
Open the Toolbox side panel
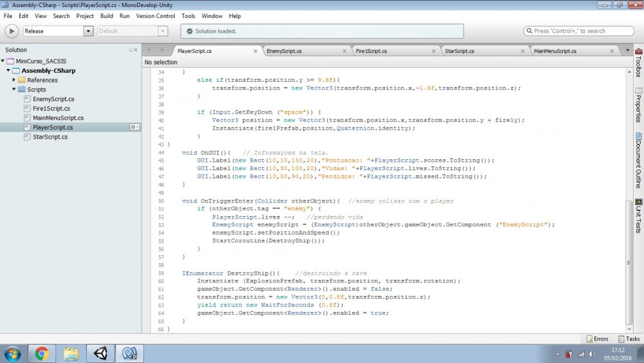pyautogui.click(x=638, y=63)
